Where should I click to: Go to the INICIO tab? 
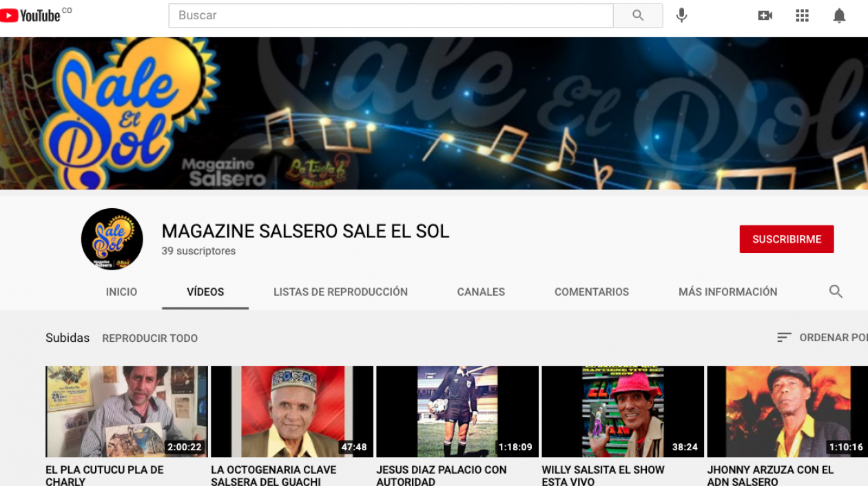tap(121, 292)
